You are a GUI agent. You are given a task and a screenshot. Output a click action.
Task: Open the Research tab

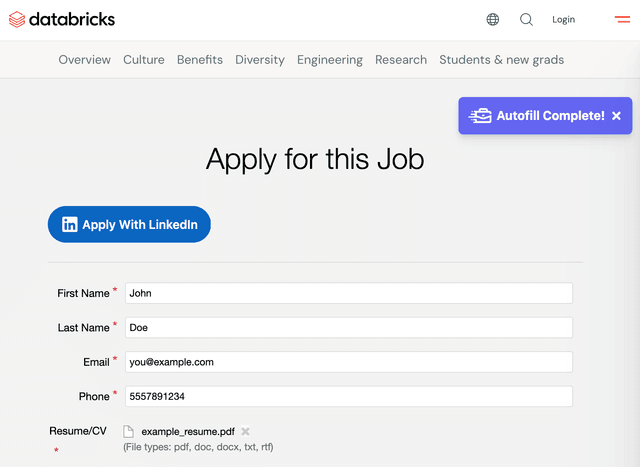point(401,60)
